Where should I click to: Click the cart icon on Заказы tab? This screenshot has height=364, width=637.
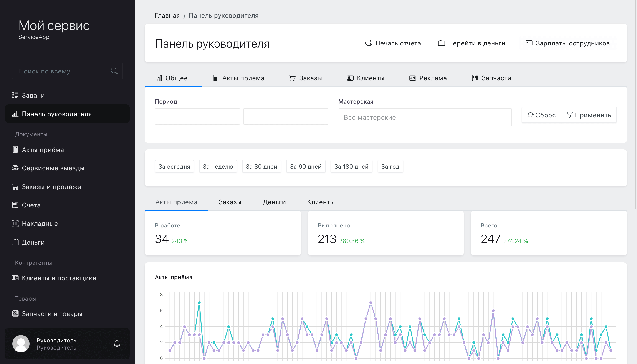[292, 78]
